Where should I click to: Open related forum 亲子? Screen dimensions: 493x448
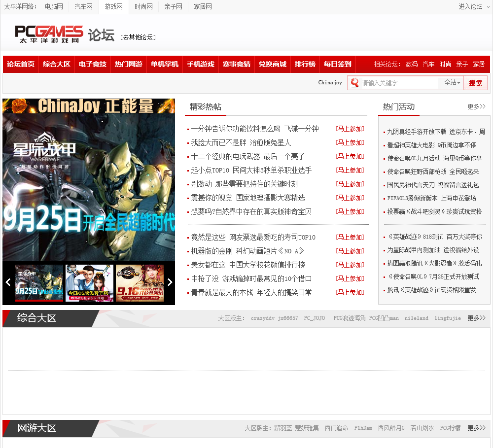(462, 64)
